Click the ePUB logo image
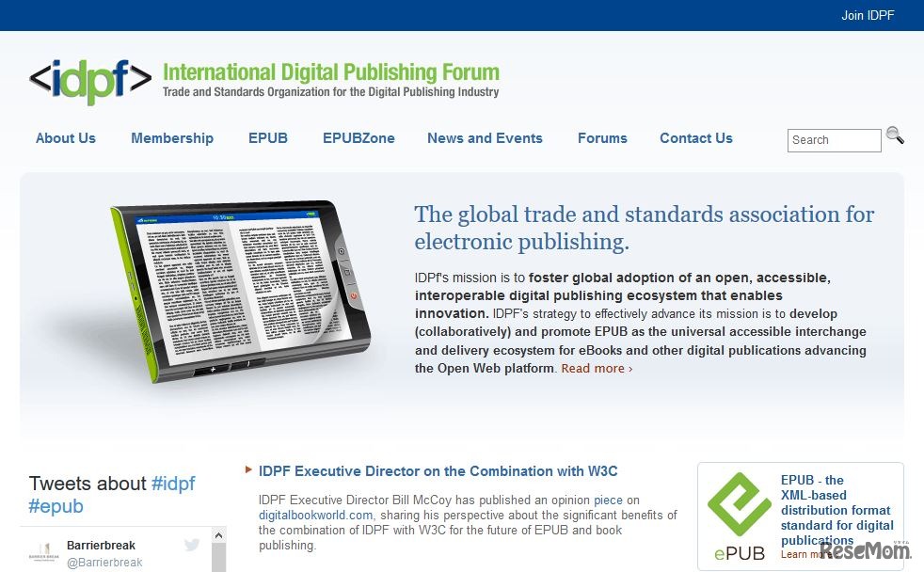This screenshot has height=572, width=924. tap(739, 516)
